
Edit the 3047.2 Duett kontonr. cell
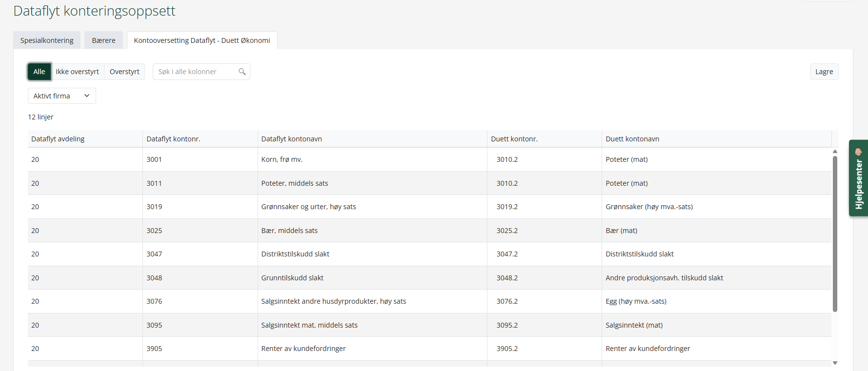pyautogui.click(x=545, y=254)
